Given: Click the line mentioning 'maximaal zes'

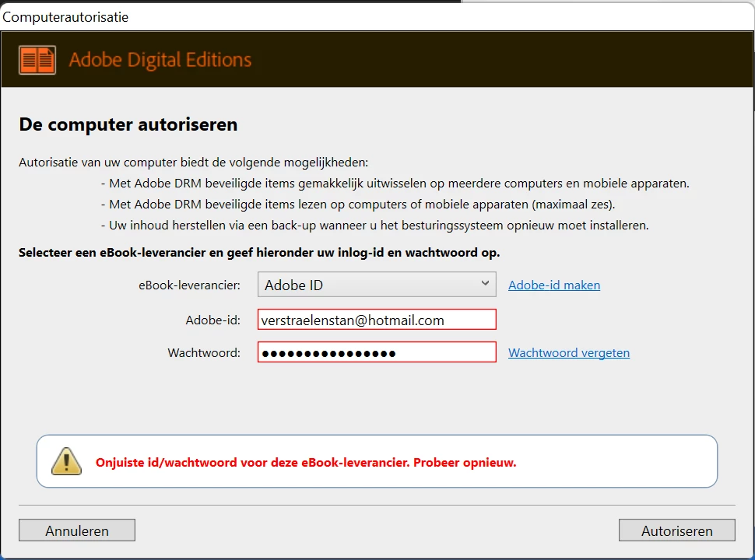Looking at the screenshot, I should [x=358, y=204].
